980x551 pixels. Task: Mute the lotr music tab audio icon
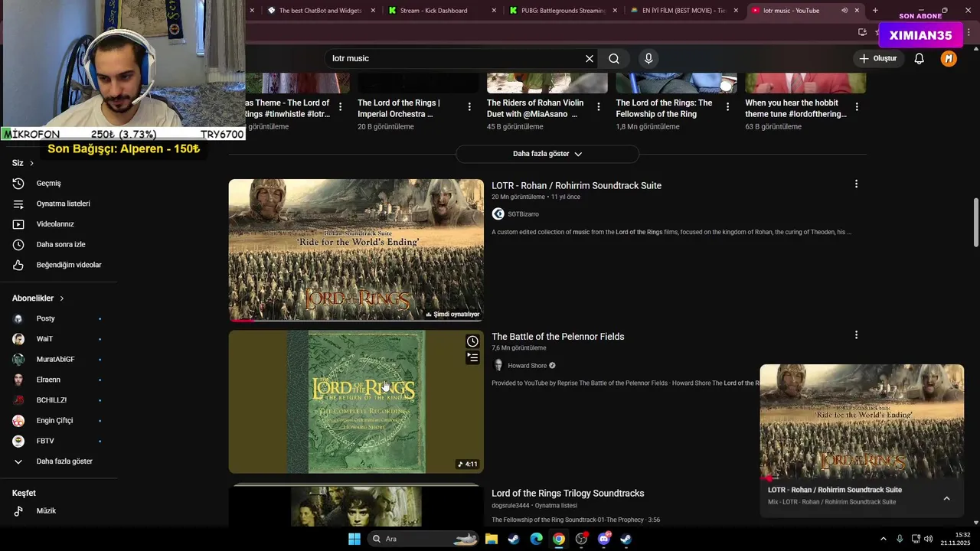(844, 11)
